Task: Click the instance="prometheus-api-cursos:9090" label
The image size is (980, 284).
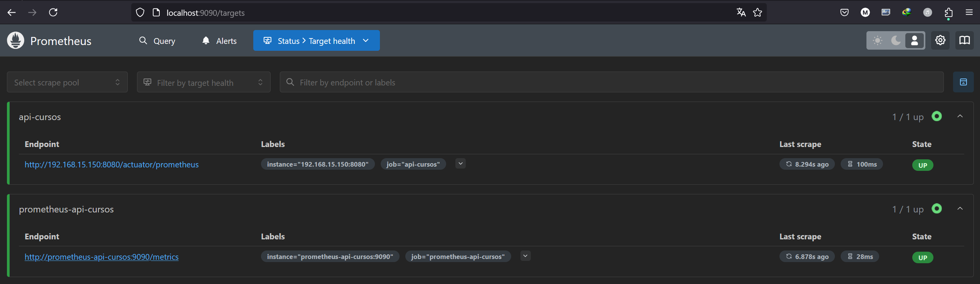Action: tap(330, 257)
